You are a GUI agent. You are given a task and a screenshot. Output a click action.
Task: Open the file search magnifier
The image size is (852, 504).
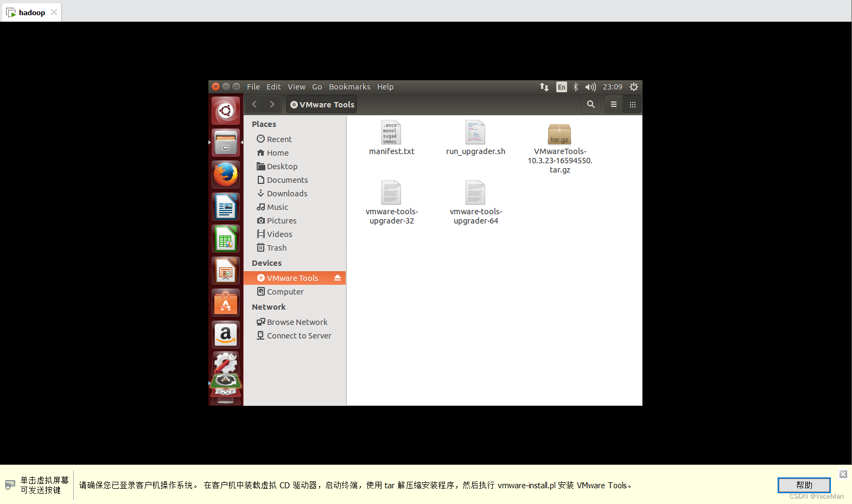point(591,104)
